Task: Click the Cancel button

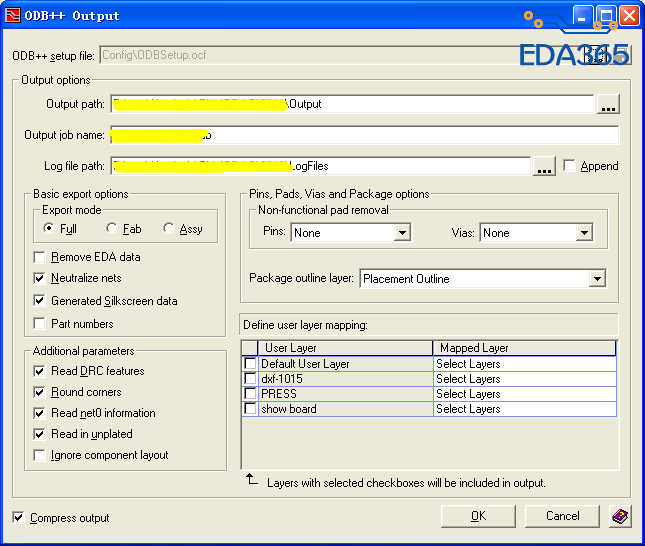Action: click(562, 516)
